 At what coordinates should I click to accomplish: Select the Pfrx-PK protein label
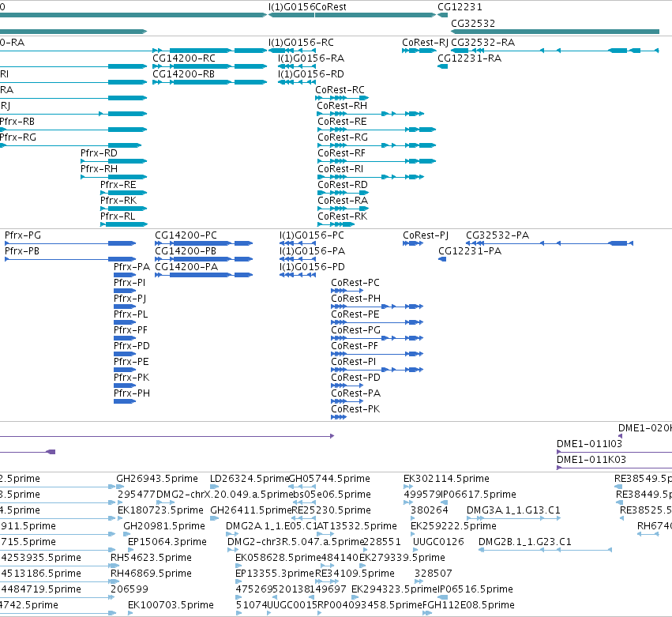pyautogui.click(x=132, y=378)
